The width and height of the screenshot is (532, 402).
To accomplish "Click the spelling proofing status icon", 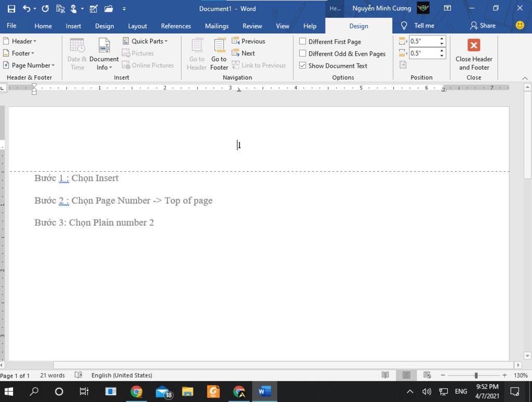I will tap(78, 375).
